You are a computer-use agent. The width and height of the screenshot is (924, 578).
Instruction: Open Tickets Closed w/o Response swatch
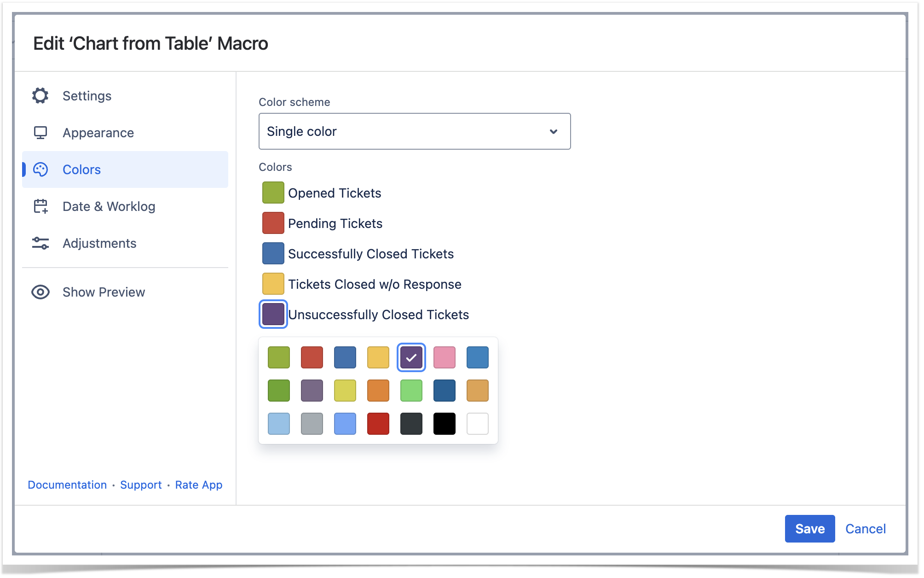[273, 284]
